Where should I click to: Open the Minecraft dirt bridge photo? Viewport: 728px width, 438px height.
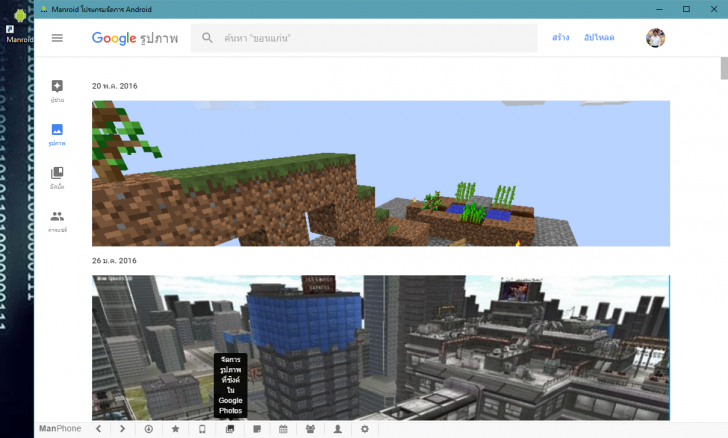tap(381, 173)
